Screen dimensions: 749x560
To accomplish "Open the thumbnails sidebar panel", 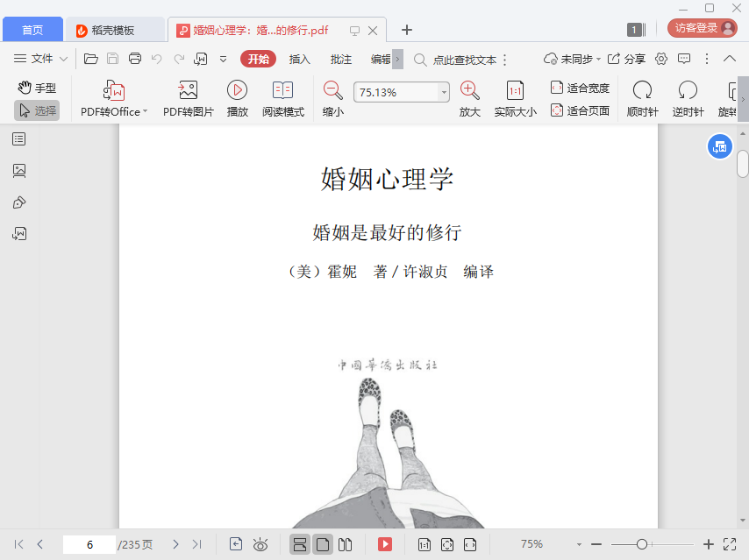I will 19,170.
